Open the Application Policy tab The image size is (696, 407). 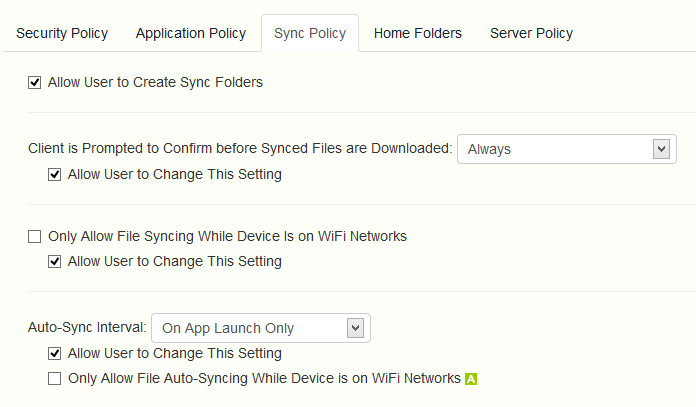(x=190, y=33)
